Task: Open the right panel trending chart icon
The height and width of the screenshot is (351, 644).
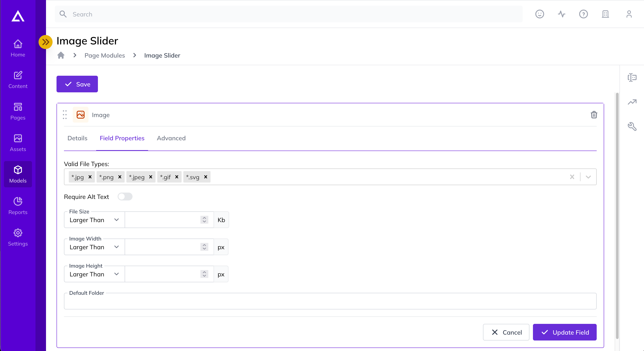Action: (x=632, y=102)
